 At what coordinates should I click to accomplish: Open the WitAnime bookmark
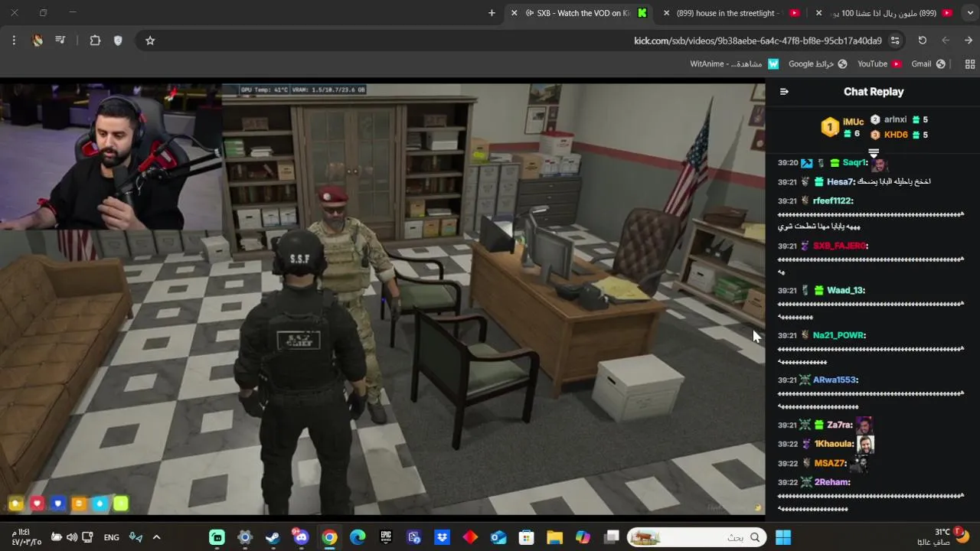pos(734,64)
